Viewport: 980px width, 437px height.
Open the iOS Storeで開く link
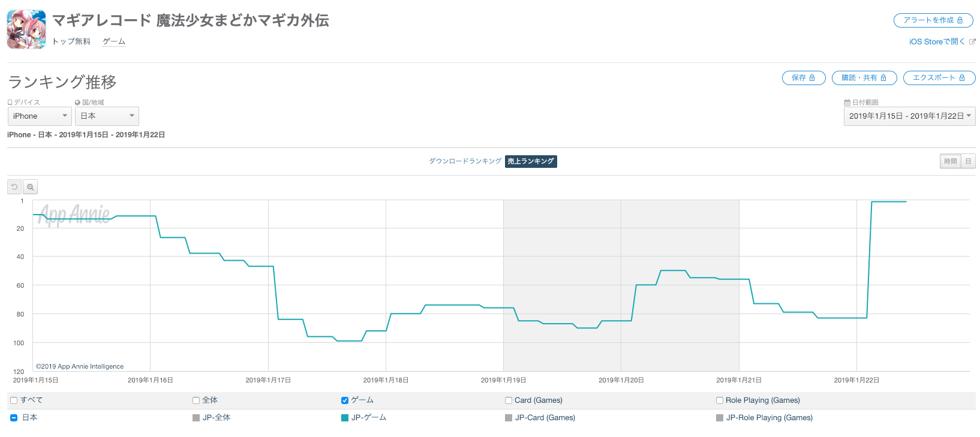(937, 41)
